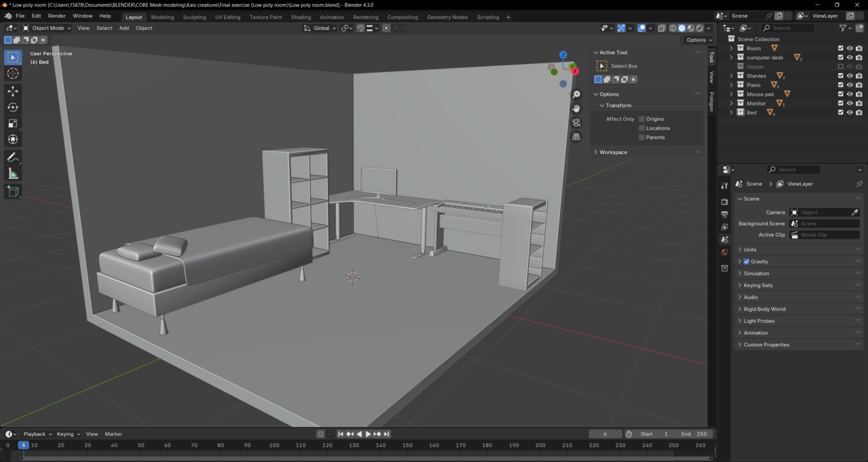The image size is (868, 462).
Task: Click the End frame field
Action: tap(694, 434)
